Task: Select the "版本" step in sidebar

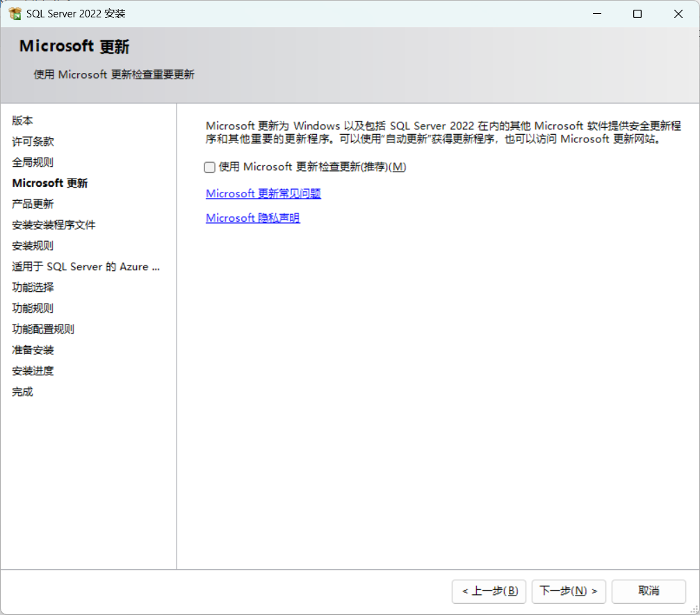Action: click(x=22, y=120)
